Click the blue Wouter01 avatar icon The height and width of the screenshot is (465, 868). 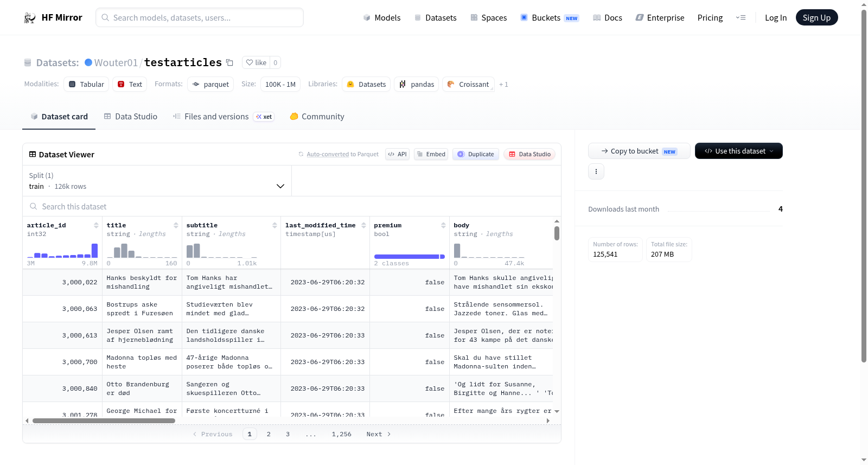88,62
